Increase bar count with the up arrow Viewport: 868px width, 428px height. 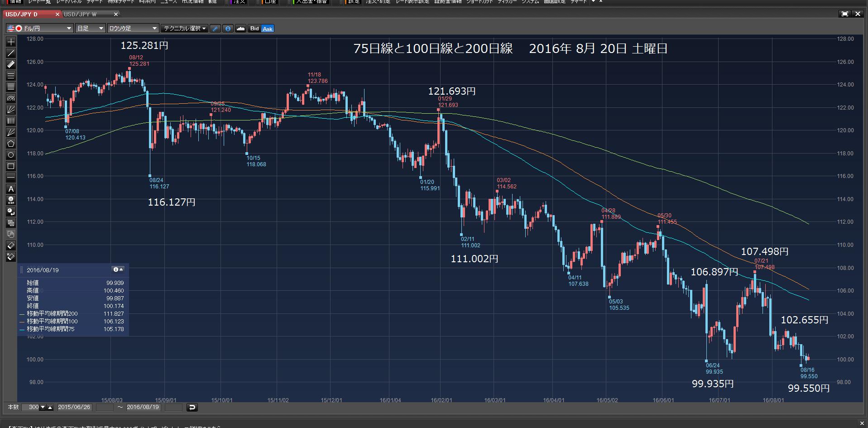[x=50, y=407]
